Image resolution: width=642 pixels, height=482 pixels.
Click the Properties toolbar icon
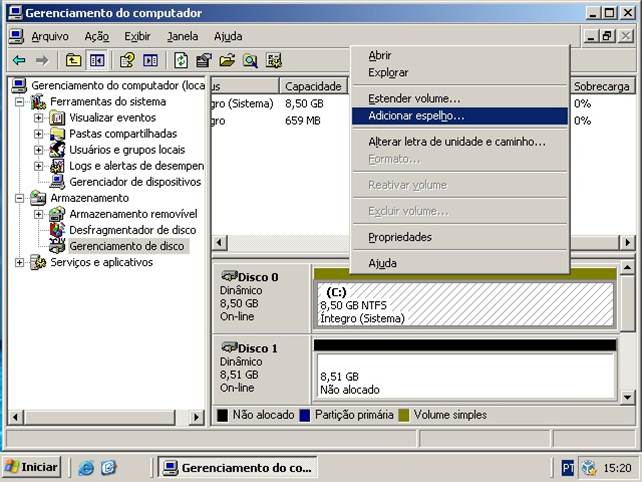(204, 61)
